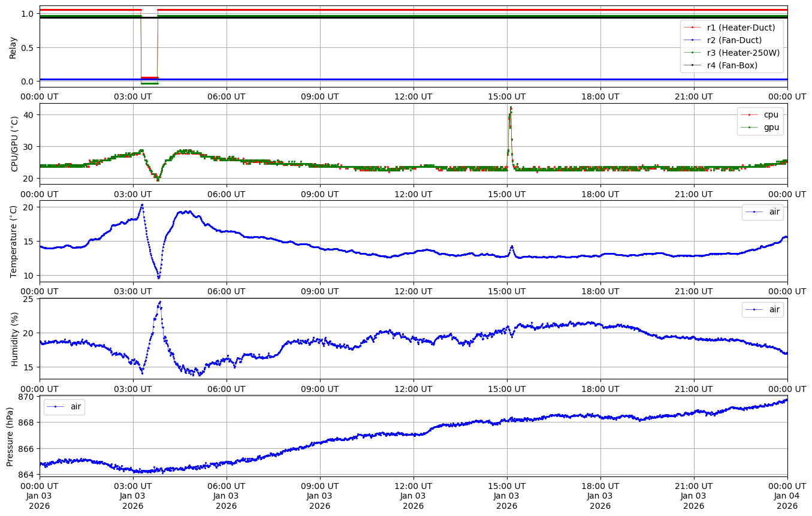Click the 12:00 UT Jan 03 bottom tick label
812x516 pixels.
pos(413,495)
